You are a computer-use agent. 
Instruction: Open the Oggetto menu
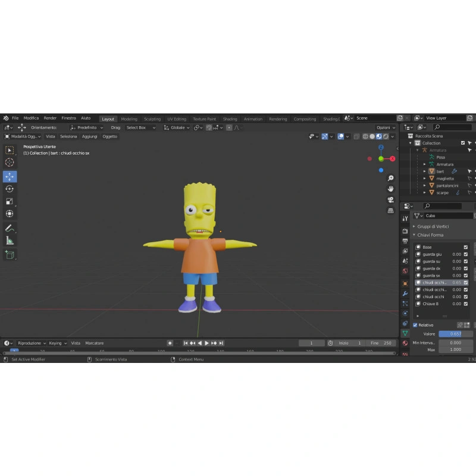point(109,137)
